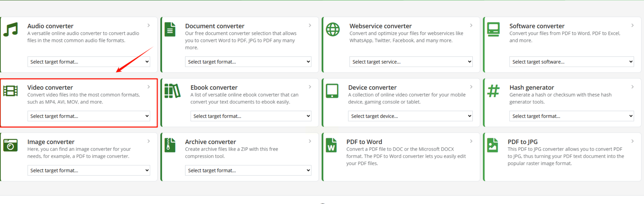The height and width of the screenshot is (204, 644).
Task: Click the film strip Video converter icon
Action: [x=11, y=91]
